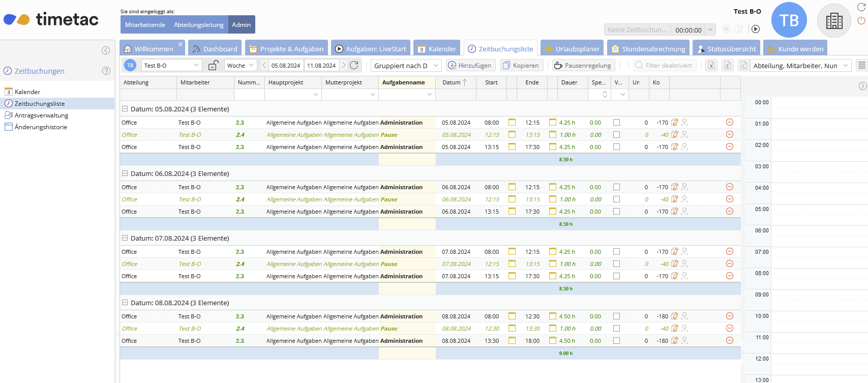Tick checkbox on first 05.08.2024 row
868x383 pixels.
pyautogui.click(x=616, y=123)
